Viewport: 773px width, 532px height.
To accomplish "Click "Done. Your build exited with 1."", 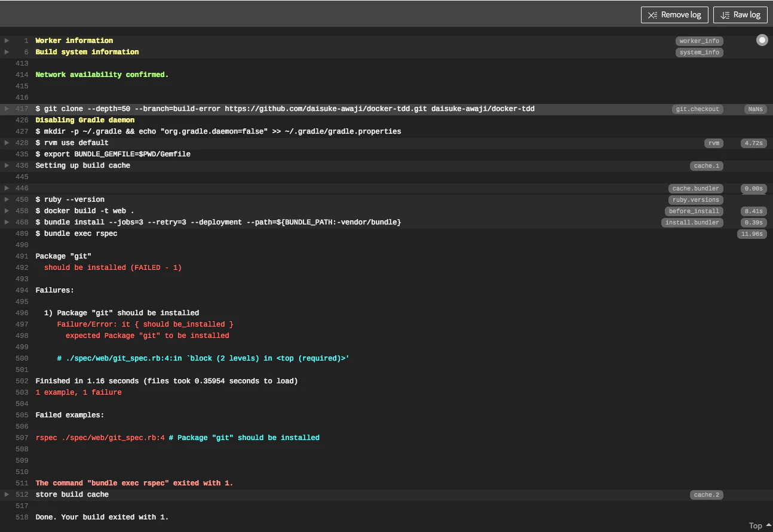I will click(x=102, y=517).
